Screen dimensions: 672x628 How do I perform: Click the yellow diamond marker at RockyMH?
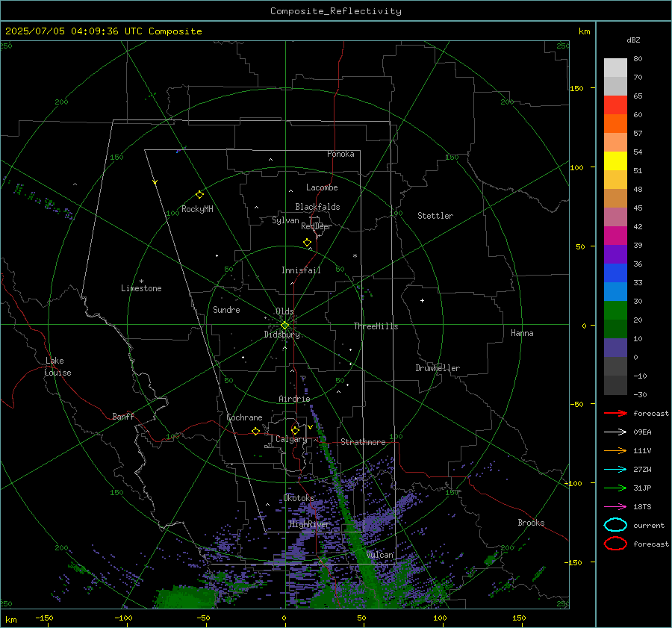click(x=199, y=195)
